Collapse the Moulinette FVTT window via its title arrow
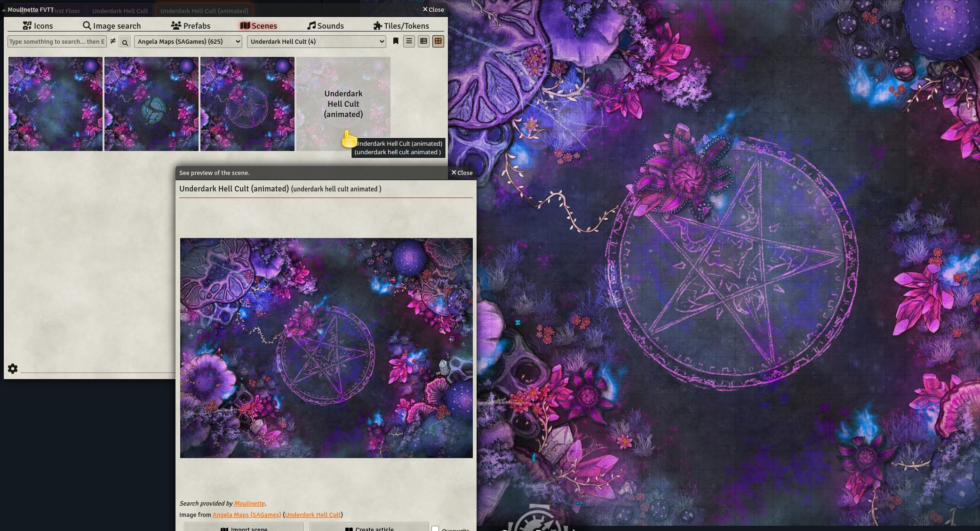The height and width of the screenshot is (531, 980). [4, 10]
